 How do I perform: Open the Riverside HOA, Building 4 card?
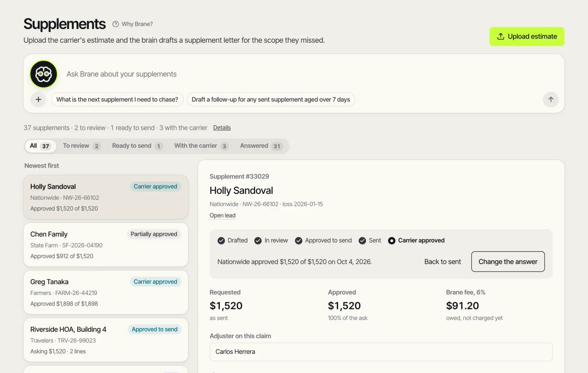point(106,340)
